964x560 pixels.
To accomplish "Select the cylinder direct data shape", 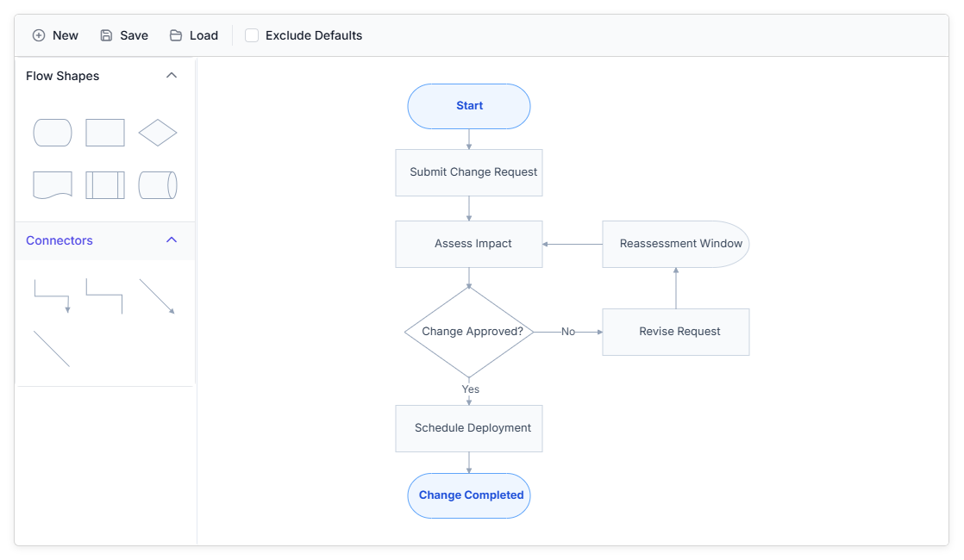I will pyautogui.click(x=158, y=185).
